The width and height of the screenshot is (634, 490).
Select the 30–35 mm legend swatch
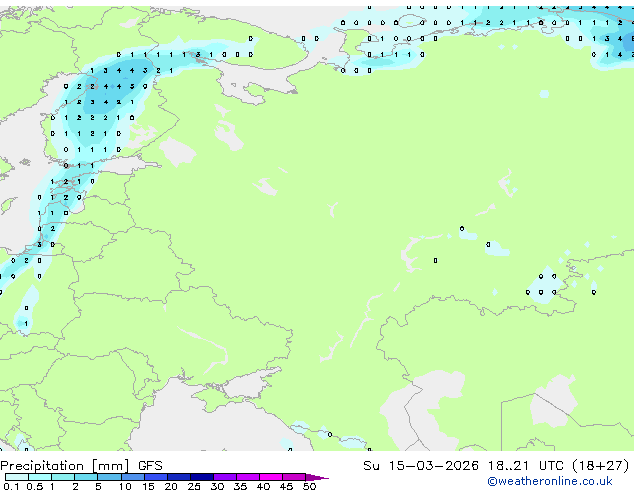point(225,477)
